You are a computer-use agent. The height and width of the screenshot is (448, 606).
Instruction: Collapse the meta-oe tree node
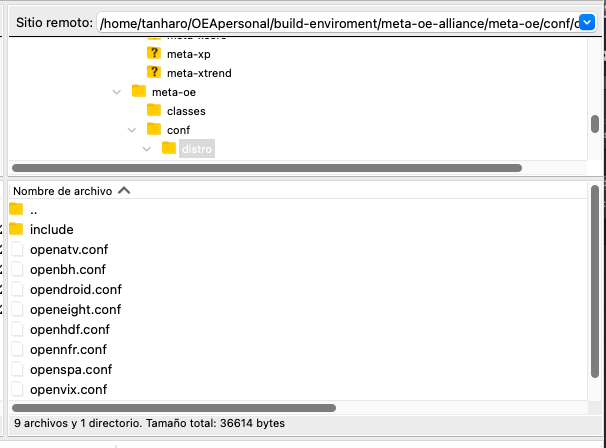point(118,91)
